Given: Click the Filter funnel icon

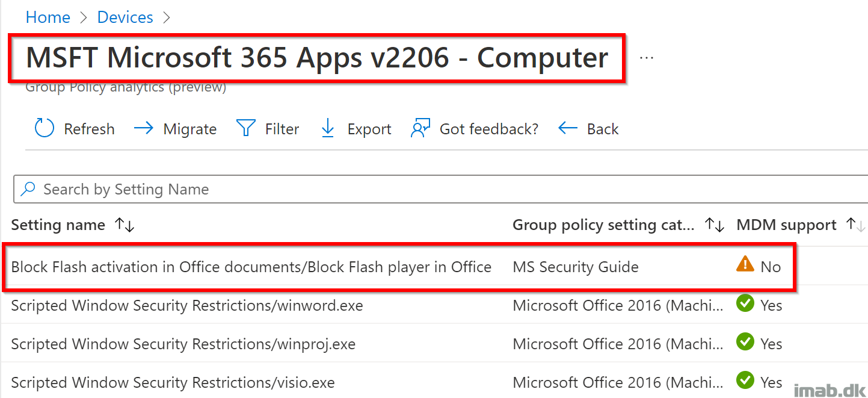Looking at the screenshot, I should click(246, 128).
